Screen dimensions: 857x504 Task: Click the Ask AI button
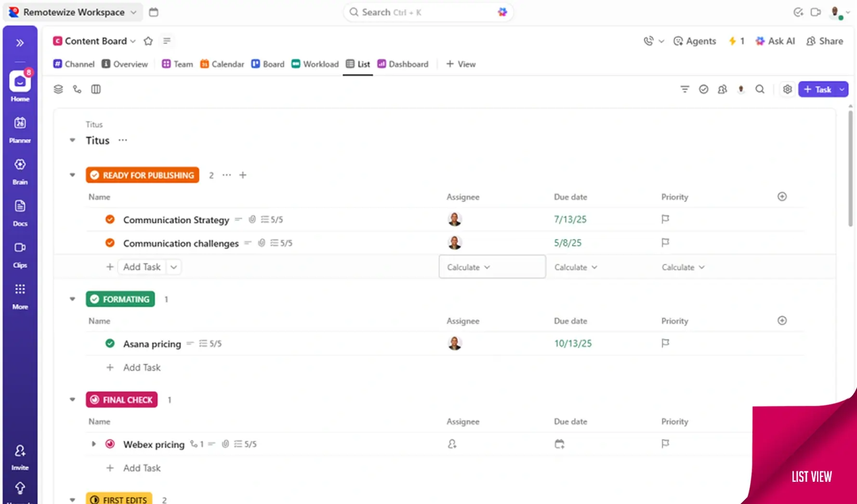click(x=775, y=41)
